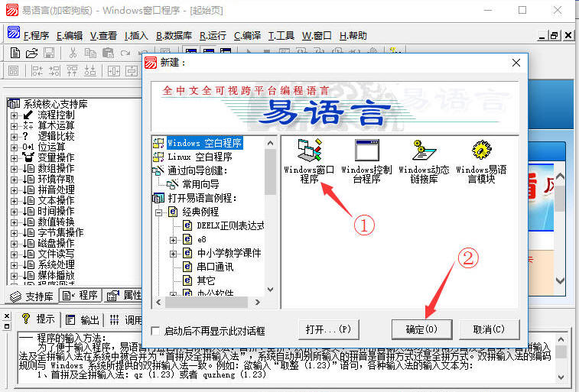Screen dimensions: 579x392
Task: Click the save floppy disk toolbar icon
Action: tap(48, 53)
